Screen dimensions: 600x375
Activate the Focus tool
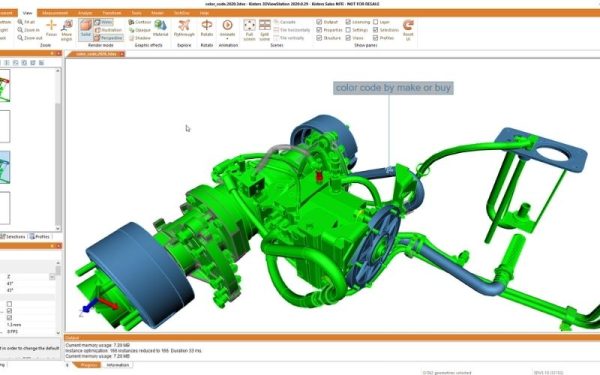[x=51, y=28]
